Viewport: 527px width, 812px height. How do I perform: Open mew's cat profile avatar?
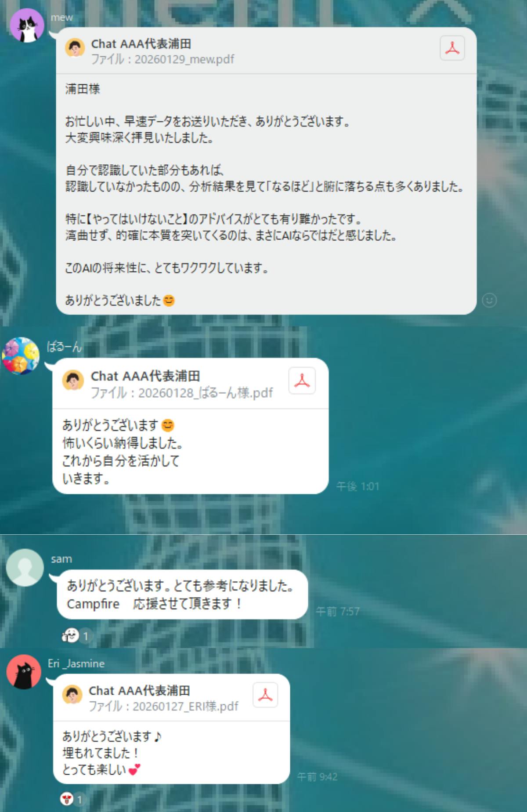click(27, 25)
